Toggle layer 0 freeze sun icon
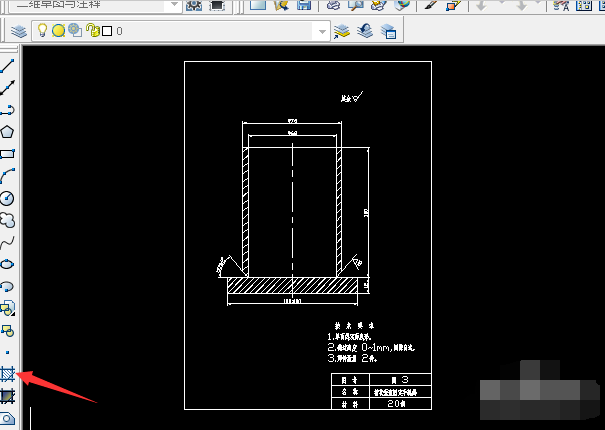The height and width of the screenshot is (430, 605). (x=58, y=30)
